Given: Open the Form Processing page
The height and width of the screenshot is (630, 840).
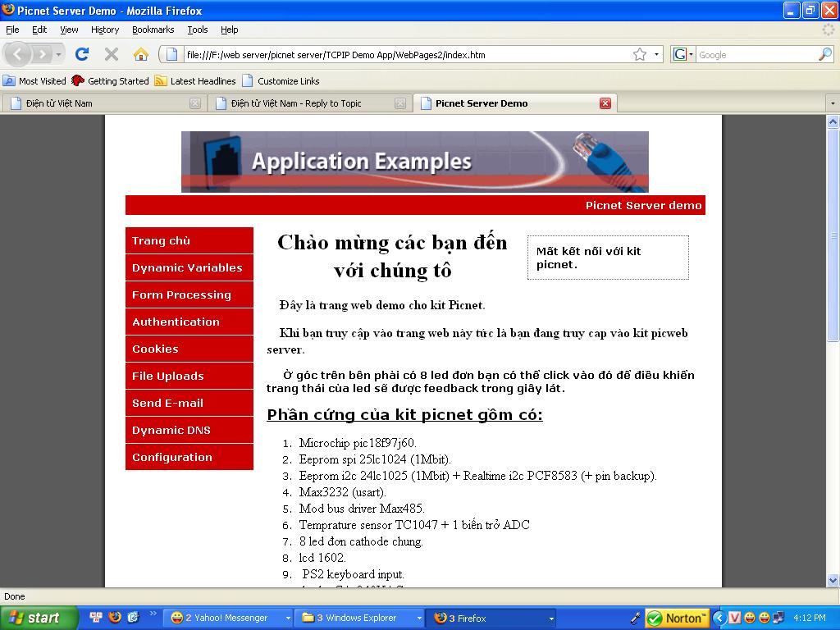Looking at the screenshot, I should [189, 294].
